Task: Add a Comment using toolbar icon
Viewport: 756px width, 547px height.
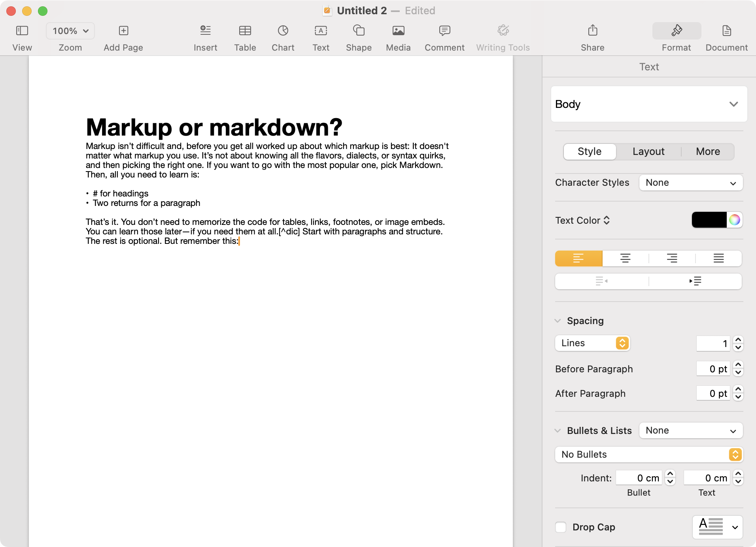Action: coord(444,31)
